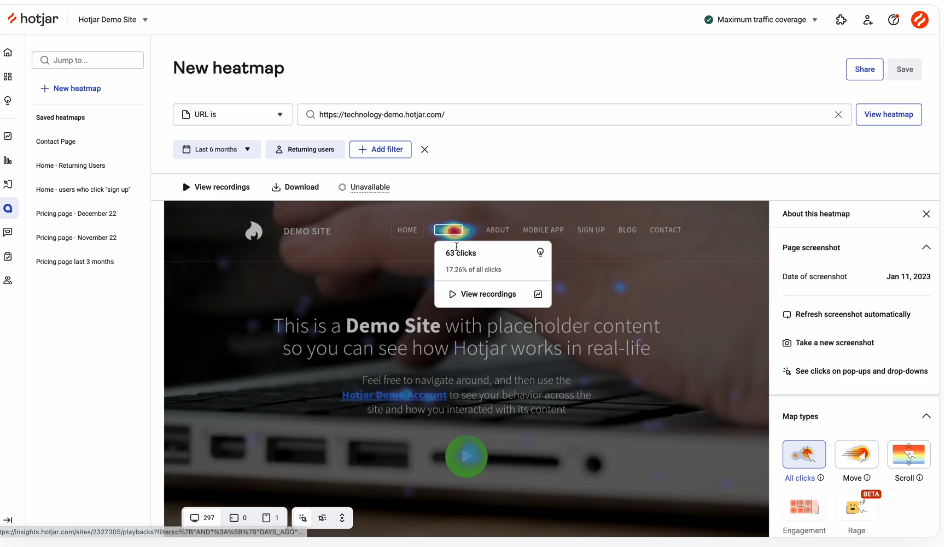Viewport: 944px width, 547px height.
Task: Open the help question-mark icon
Action: (893, 20)
